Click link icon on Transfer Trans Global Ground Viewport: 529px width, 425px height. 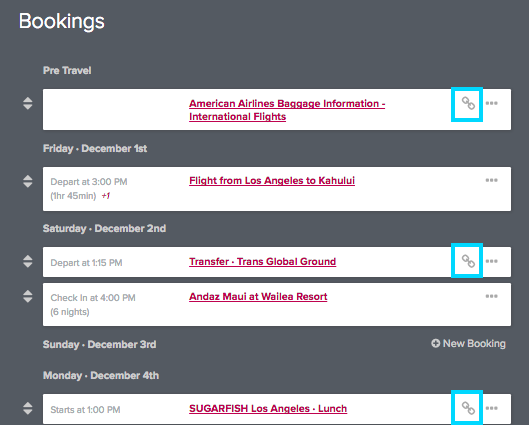pyautogui.click(x=468, y=261)
